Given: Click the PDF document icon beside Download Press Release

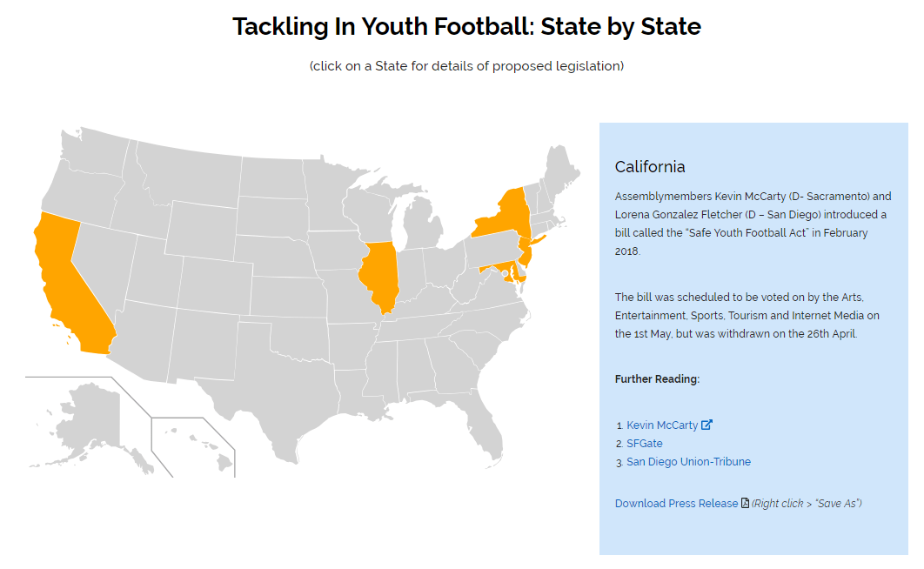Looking at the screenshot, I should [x=745, y=503].
